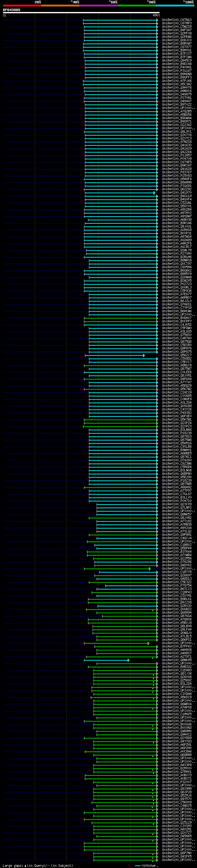Click label UniRef100_A1D489

click(177, 240)
